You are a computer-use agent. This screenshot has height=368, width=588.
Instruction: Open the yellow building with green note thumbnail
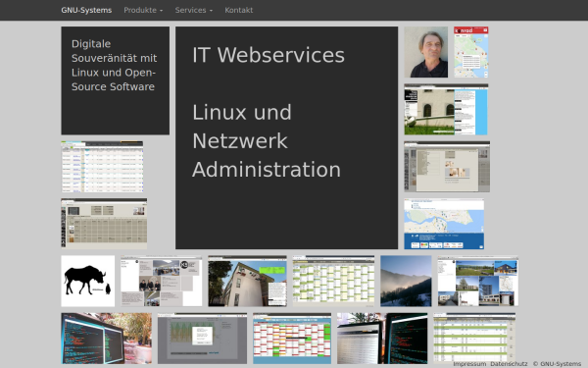click(x=247, y=281)
